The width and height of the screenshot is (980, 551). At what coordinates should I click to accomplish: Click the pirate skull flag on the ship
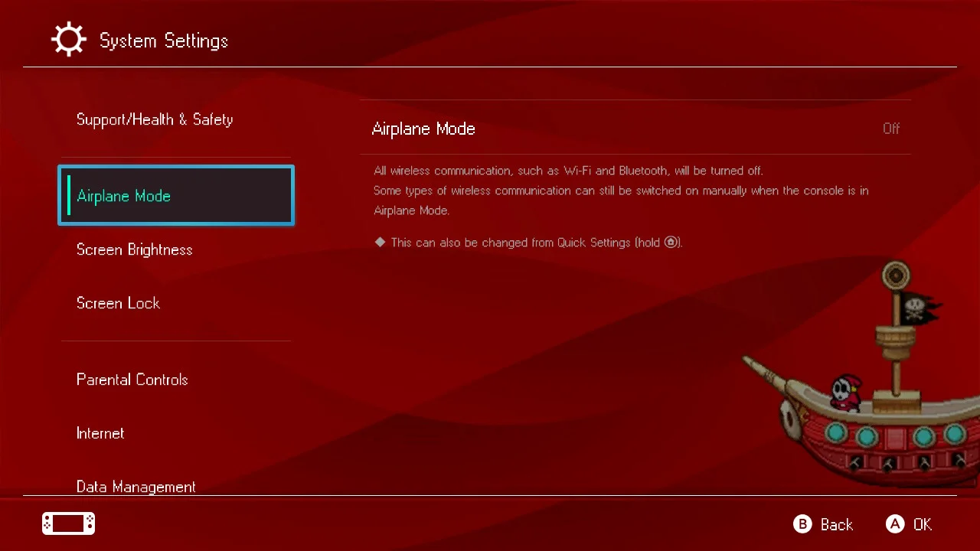[918, 309]
